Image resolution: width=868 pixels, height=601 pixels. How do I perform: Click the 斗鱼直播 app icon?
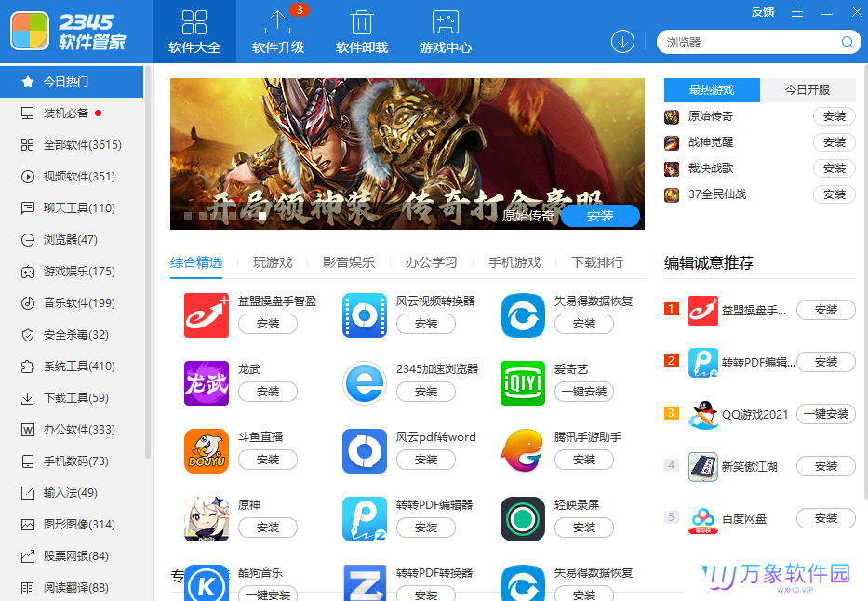tap(207, 451)
